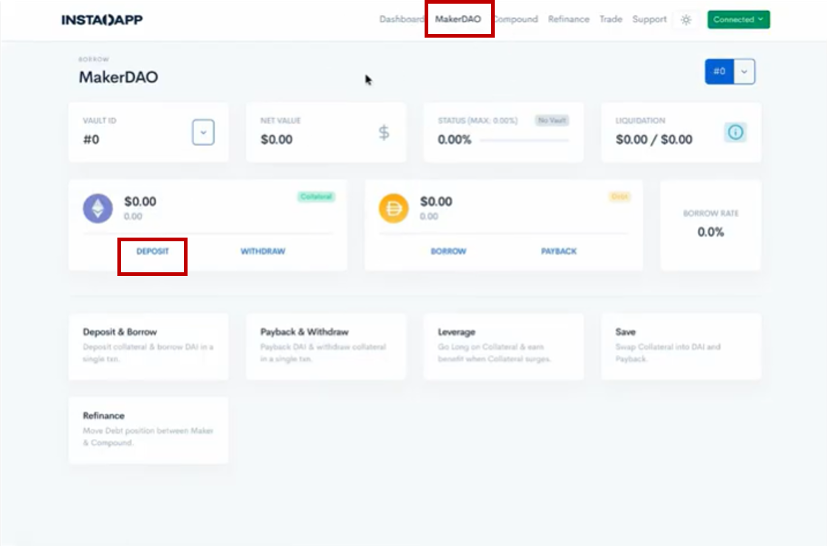Click the Borrow Rate 0.0% value
The width and height of the screenshot is (827, 547).
(x=710, y=232)
